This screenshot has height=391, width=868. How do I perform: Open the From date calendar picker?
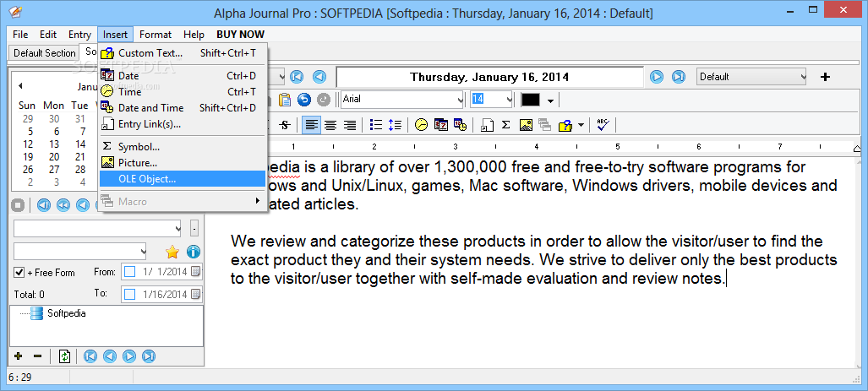point(196,272)
